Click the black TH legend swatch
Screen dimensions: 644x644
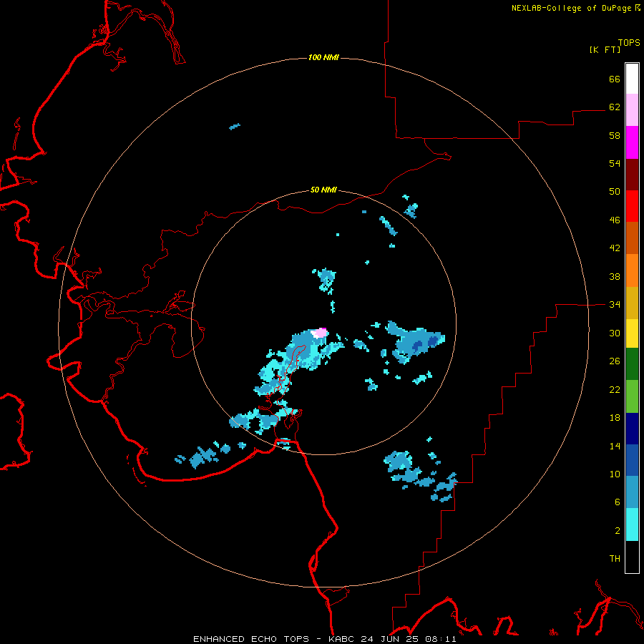click(x=632, y=557)
